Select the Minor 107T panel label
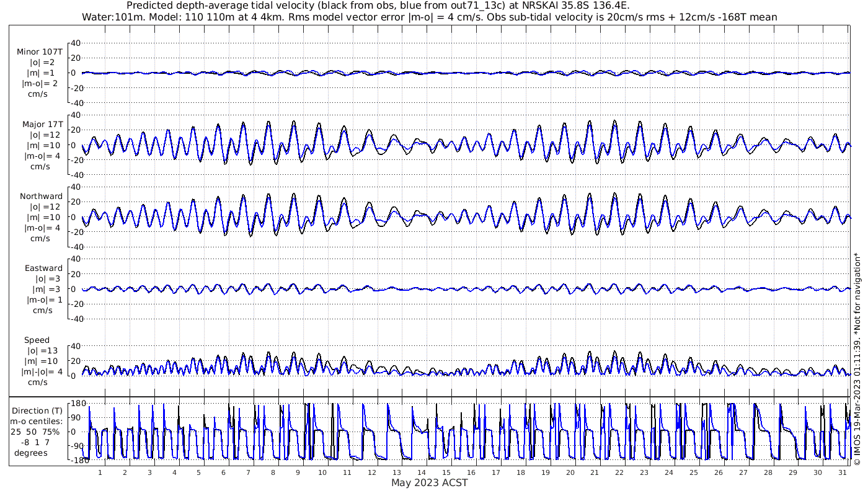The height and width of the screenshot is (496, 868). 40,52
